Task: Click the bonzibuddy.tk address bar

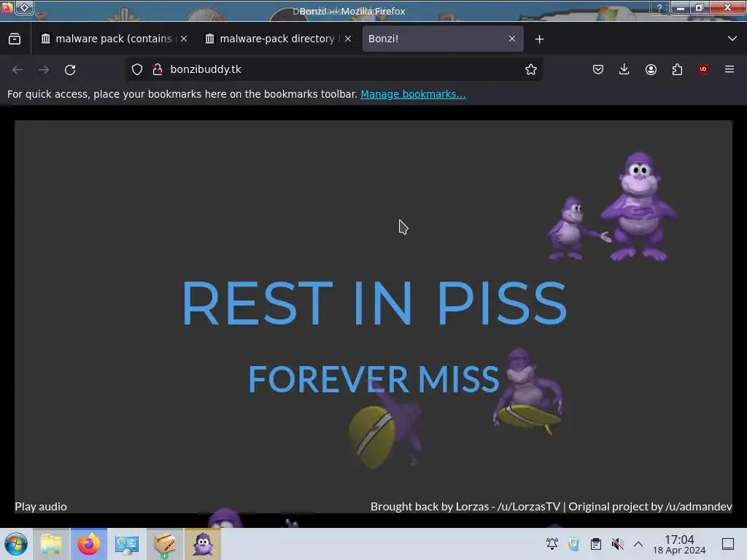Action: (333, 69)
